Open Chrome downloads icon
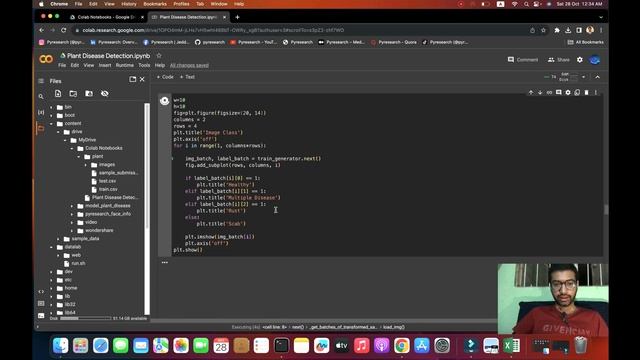Screen dimensions: 640x360 (x=568, y=30)
